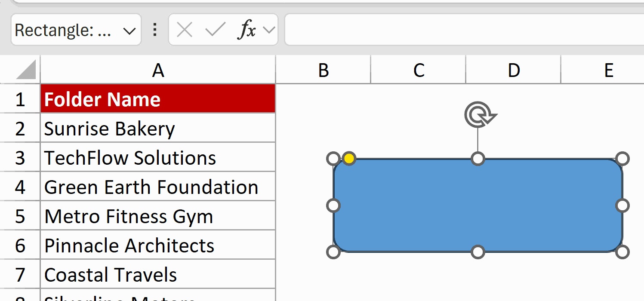Select row 1 header
644x301 pixels.
(19, 98)
